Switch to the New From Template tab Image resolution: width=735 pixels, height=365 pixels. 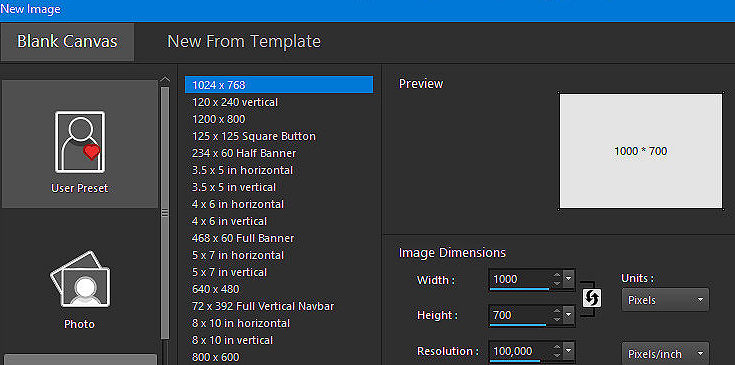point(244,41)
